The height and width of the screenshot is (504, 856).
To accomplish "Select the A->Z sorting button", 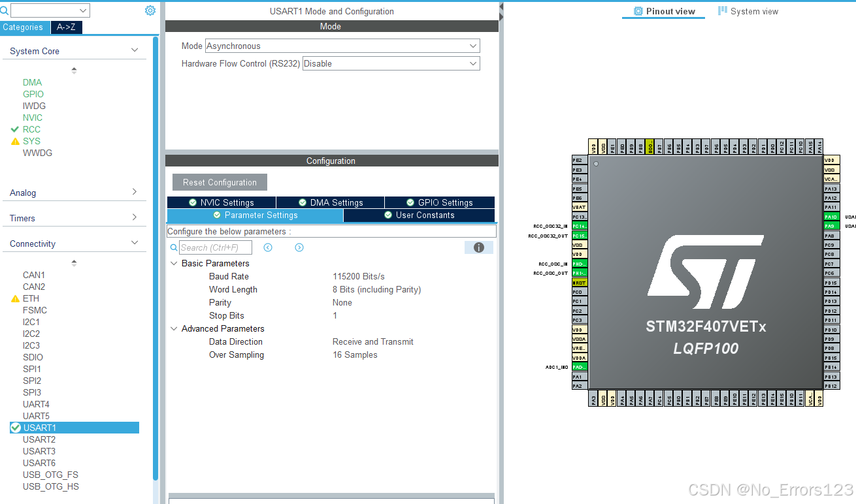I will [x=66, y=27].
